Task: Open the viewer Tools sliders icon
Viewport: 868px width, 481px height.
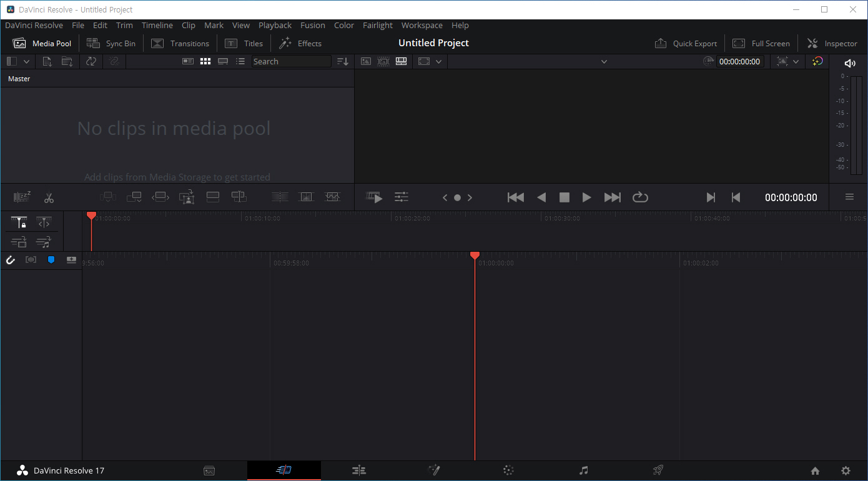Action: coord(402,197)
